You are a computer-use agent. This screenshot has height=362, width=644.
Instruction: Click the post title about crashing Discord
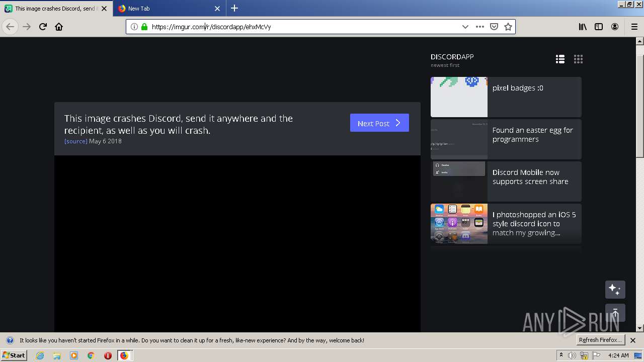pos(179,124)
